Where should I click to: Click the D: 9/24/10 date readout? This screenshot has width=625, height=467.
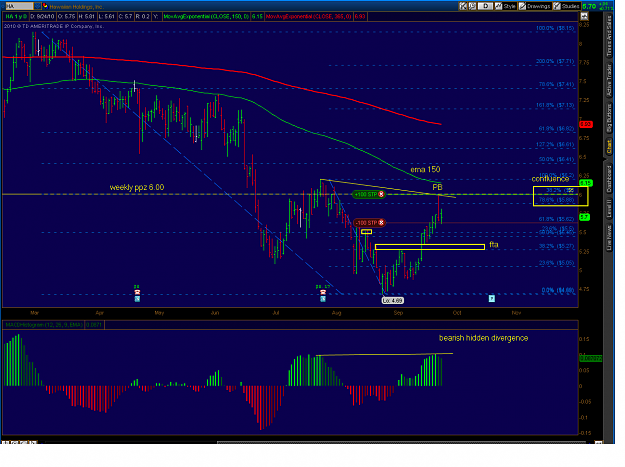42,16
